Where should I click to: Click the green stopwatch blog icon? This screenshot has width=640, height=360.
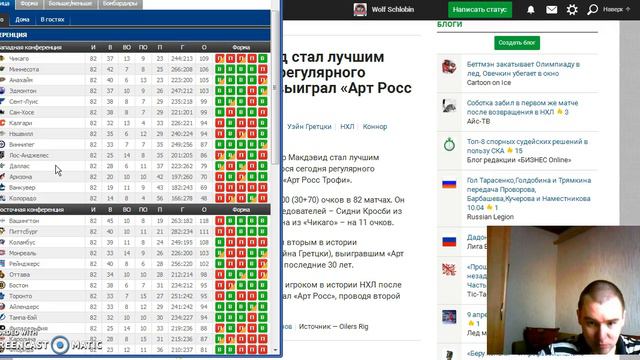pos(449,144)
